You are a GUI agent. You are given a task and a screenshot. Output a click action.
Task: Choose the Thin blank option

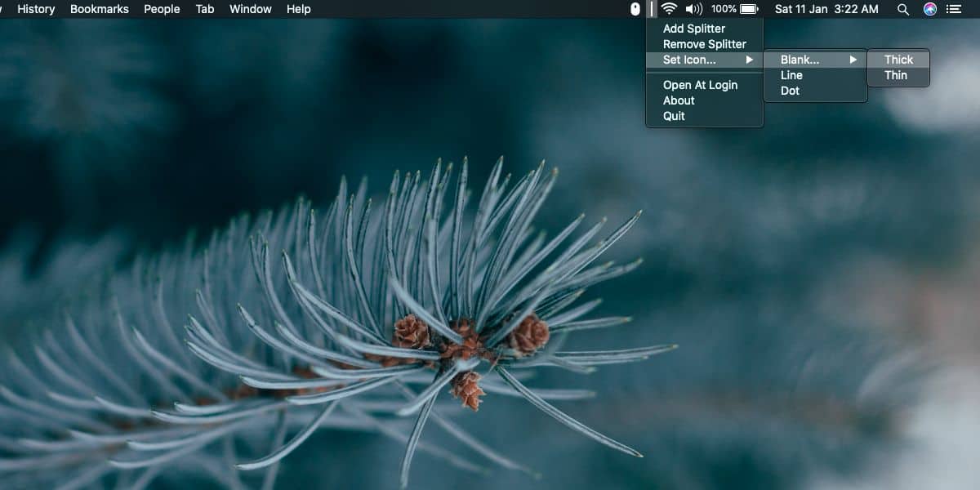tap(898, 75)
